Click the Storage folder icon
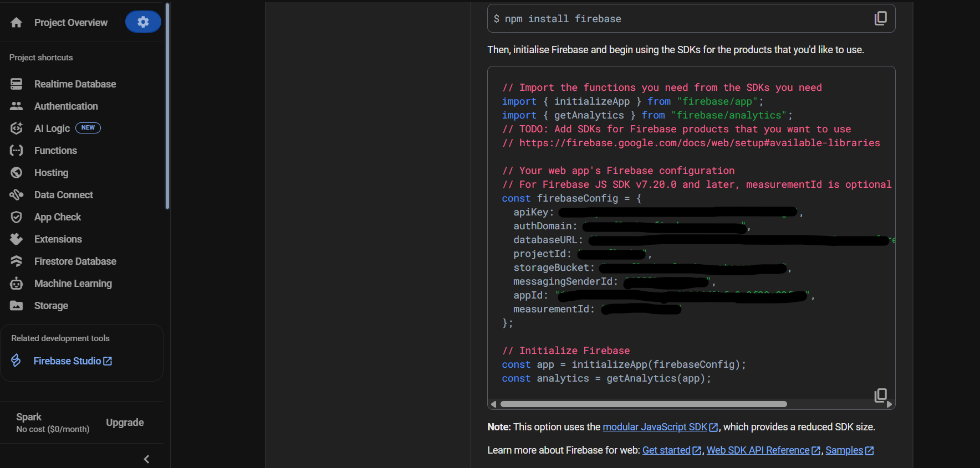The image size is (980, 468). (17, 306)
